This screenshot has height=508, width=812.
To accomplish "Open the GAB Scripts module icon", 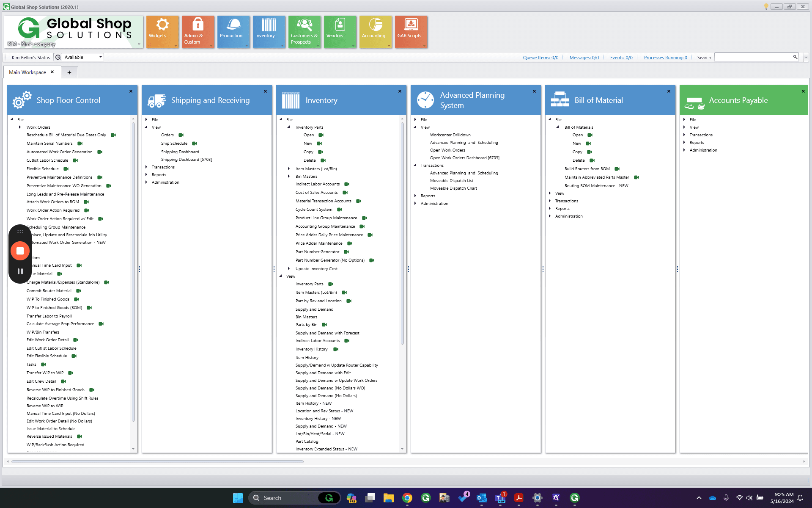I will [411, 32].
